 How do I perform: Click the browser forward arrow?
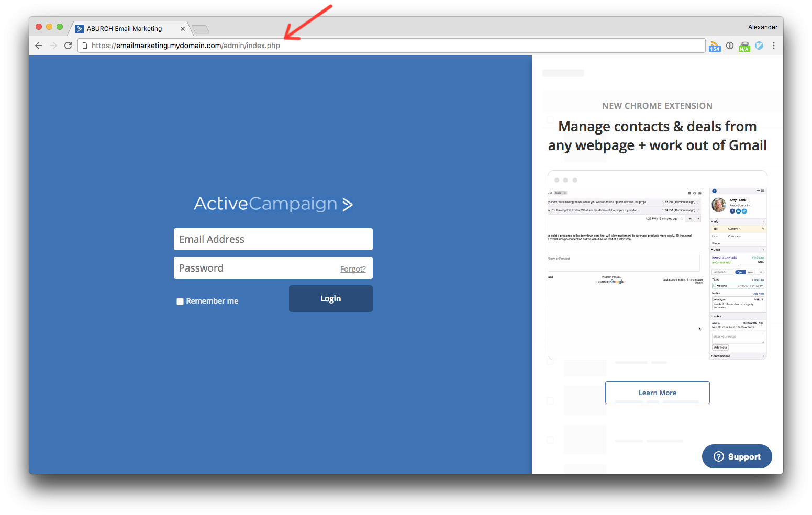coord(53,46)
